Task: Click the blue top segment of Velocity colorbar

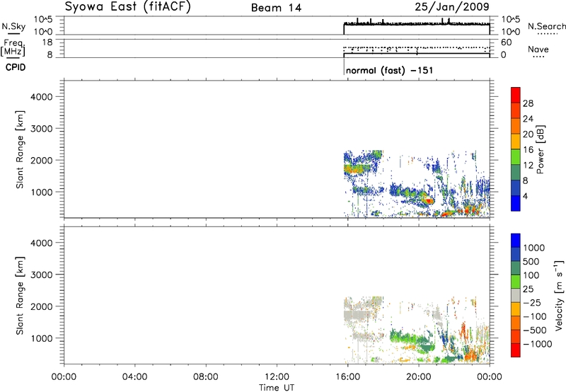Action: click(x=516, y=241)
